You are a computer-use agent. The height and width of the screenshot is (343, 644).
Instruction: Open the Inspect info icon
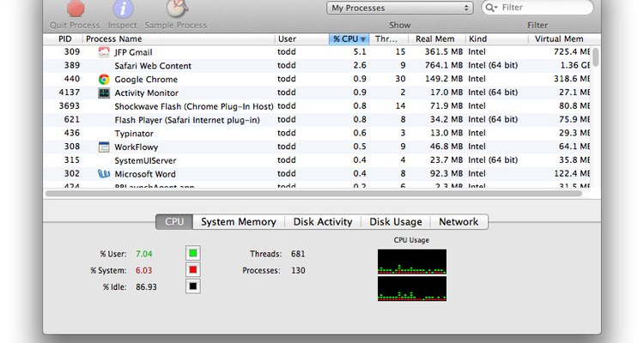(x=123, y=9)
